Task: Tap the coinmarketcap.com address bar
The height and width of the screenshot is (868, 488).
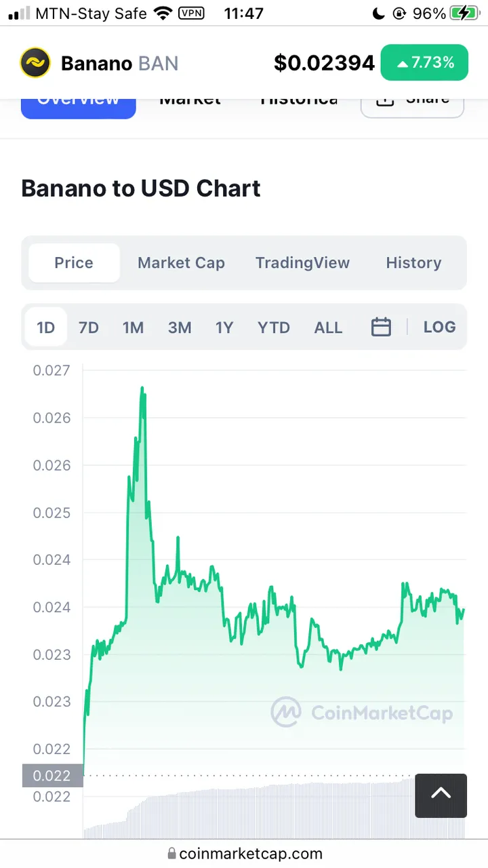Action: click(244, 854)
